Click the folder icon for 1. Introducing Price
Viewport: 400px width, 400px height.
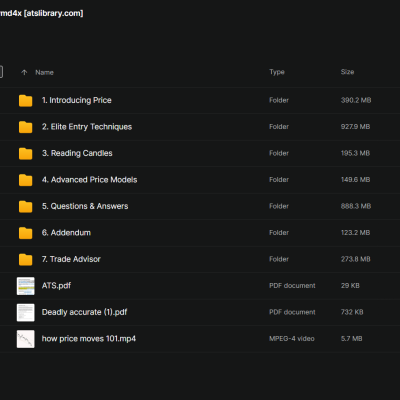pyautogui.click(x=25, y=100)
